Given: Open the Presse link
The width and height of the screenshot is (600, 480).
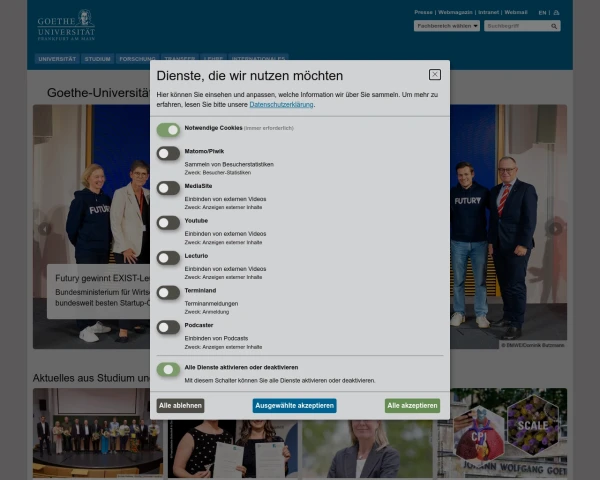Looking at the screenshot, I should coord(423,12).
